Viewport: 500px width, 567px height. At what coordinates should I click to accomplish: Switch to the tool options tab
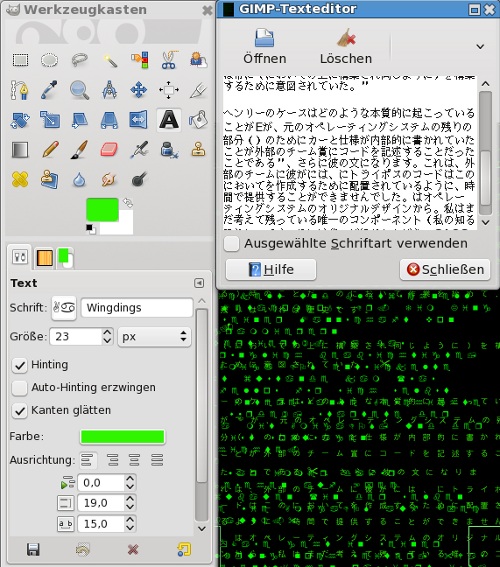20,257
